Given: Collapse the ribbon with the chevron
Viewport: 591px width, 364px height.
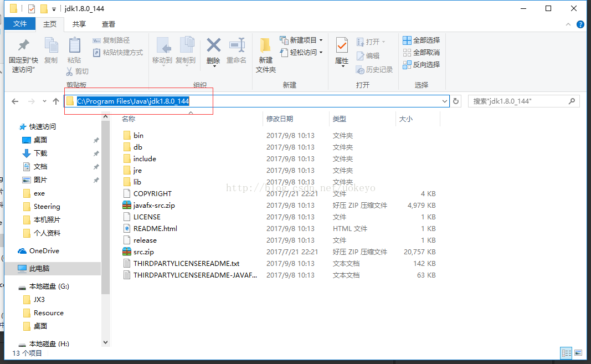Looking at the screenshot, I should point(568,24).
